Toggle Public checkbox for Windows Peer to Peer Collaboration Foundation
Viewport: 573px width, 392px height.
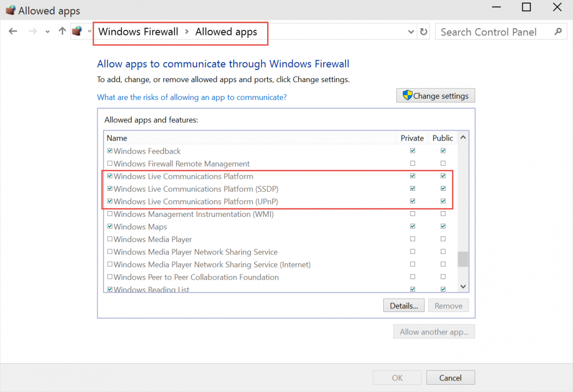(x=443, y=276)
